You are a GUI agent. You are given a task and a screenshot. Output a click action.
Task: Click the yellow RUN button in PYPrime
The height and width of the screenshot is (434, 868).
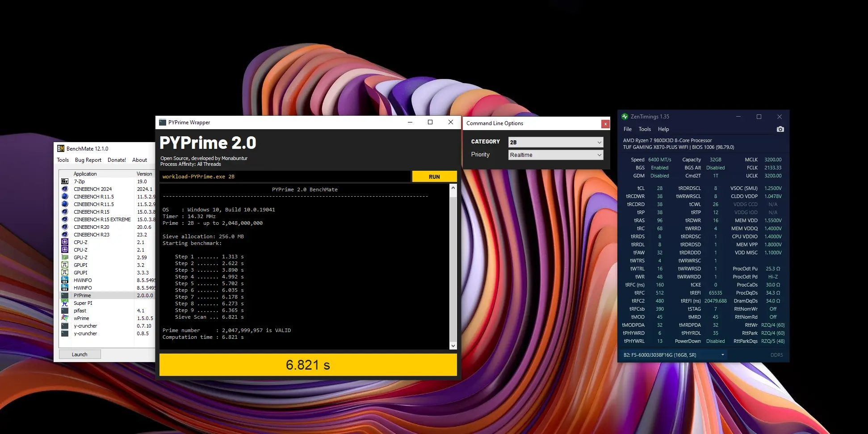(434, 177)
